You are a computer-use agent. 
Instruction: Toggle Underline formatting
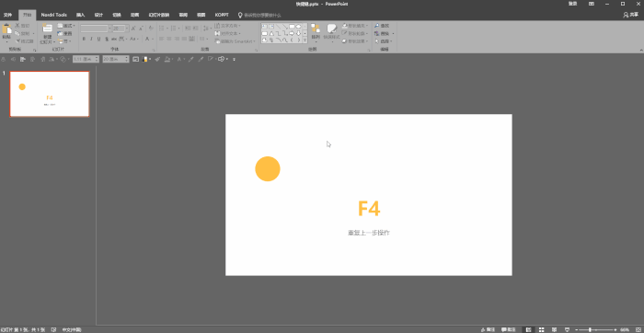(x=99, y=39)
